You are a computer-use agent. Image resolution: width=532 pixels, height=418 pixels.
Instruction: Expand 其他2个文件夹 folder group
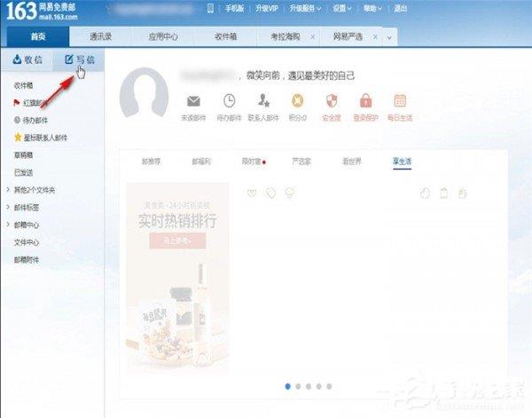pos(8,189)
